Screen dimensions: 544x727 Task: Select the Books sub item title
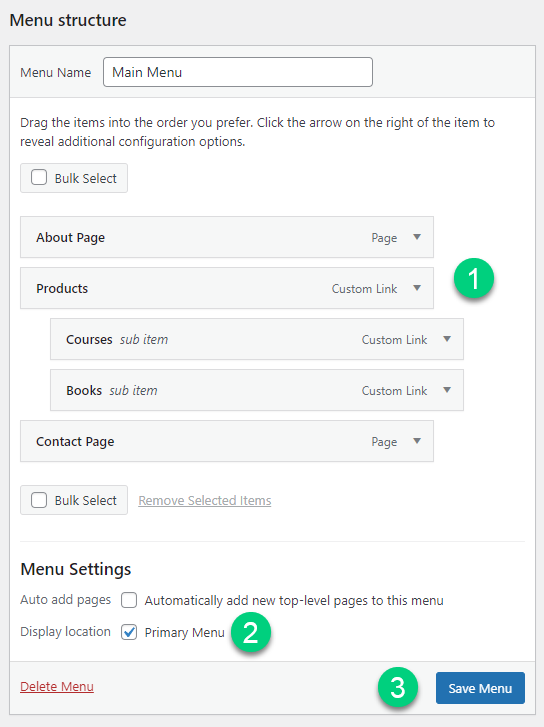click(x=84, y=390)
